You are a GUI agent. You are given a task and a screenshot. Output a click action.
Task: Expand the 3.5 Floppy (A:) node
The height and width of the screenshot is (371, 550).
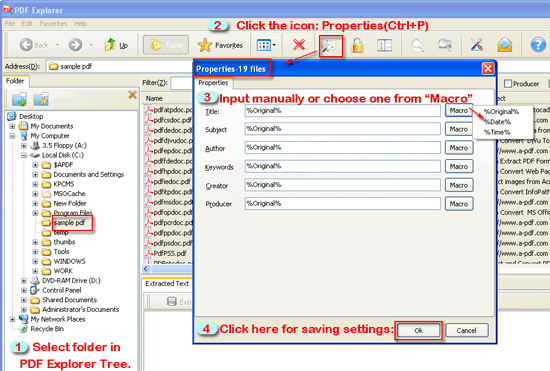[x=24, y=145]
